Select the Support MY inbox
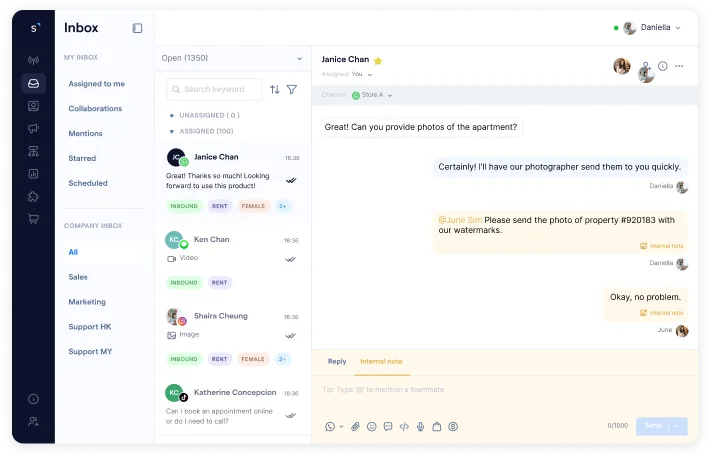This screenshot has height=457, width=710. point(90,352)
